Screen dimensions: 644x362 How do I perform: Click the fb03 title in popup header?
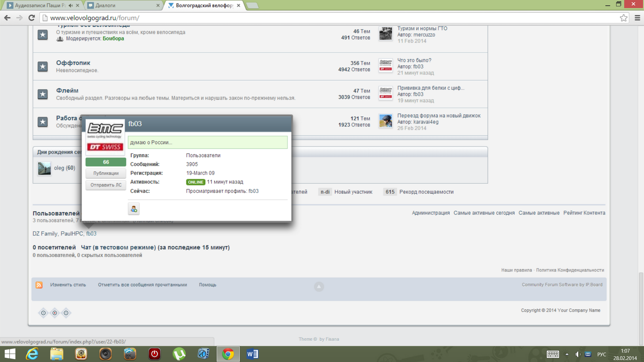coord(135,124)
